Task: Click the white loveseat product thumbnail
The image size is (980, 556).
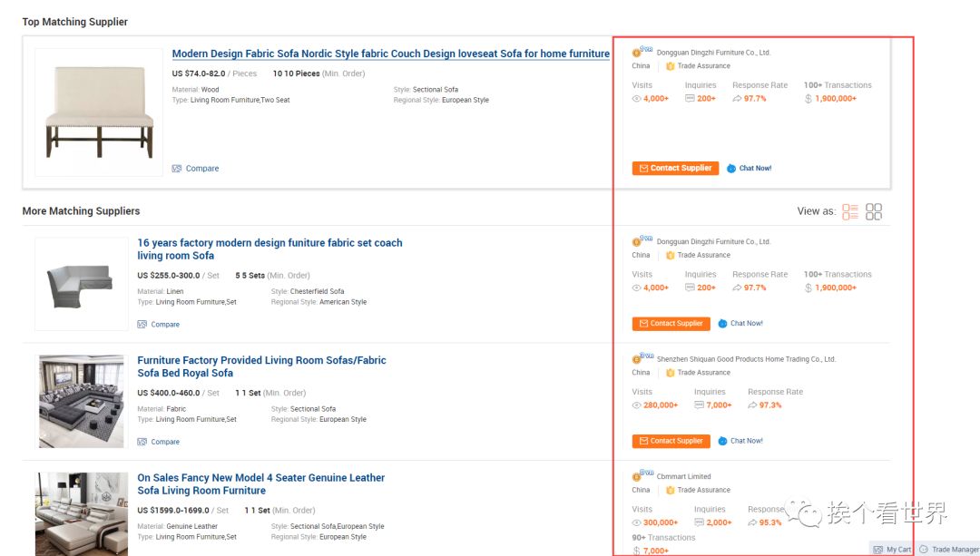Action: (99, 112)
